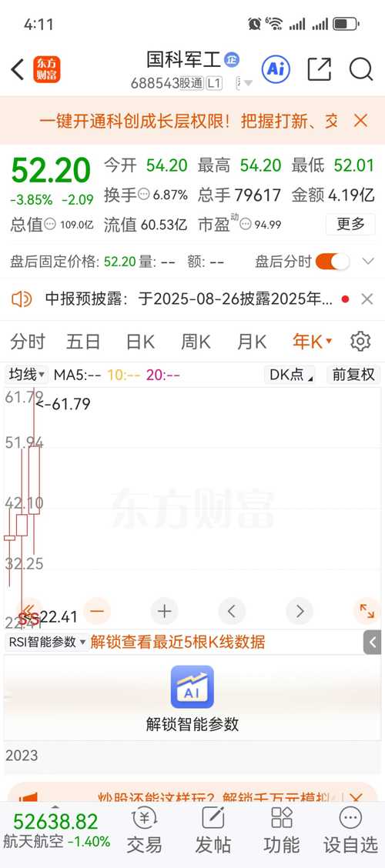Image resolution: width=385 pixels, height=868 pixels.
Task: Open the search magnifier icon
Action: tap(361, 70)
